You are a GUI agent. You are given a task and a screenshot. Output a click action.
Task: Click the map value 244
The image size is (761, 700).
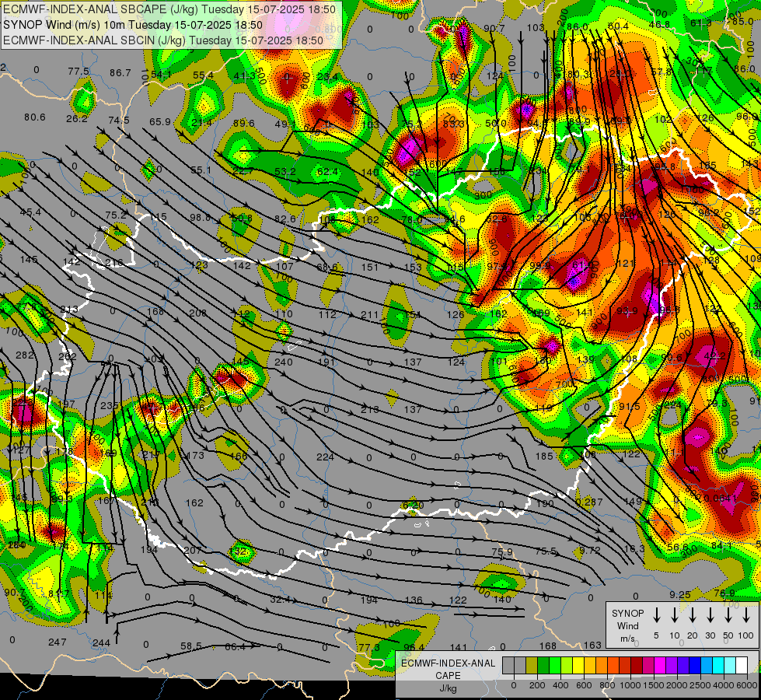point(101,643)
